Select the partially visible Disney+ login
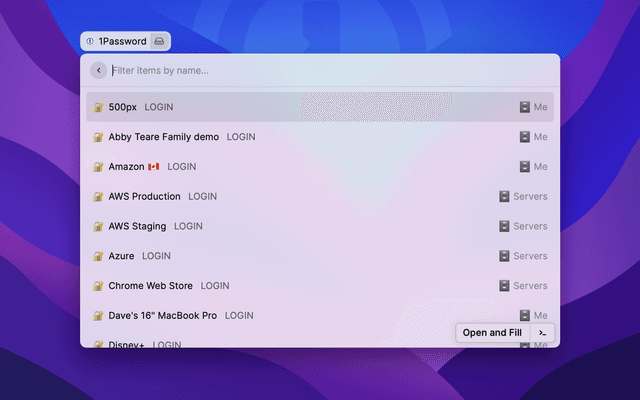640x400 pixels. [127, 344]
